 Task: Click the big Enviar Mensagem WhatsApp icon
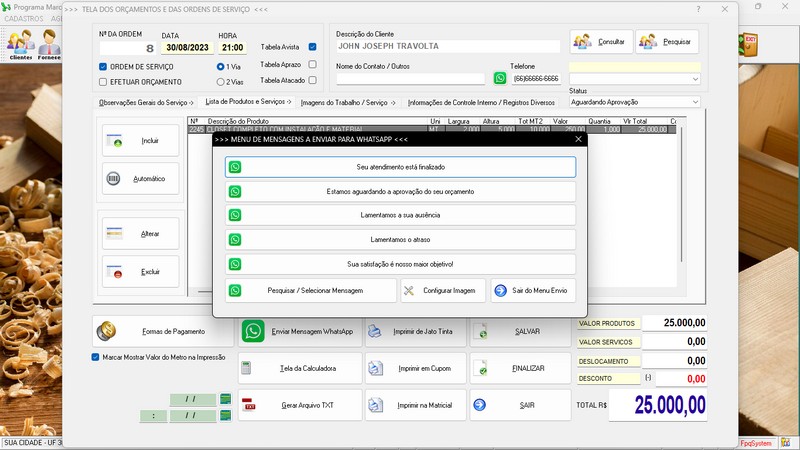pos(253,331)
